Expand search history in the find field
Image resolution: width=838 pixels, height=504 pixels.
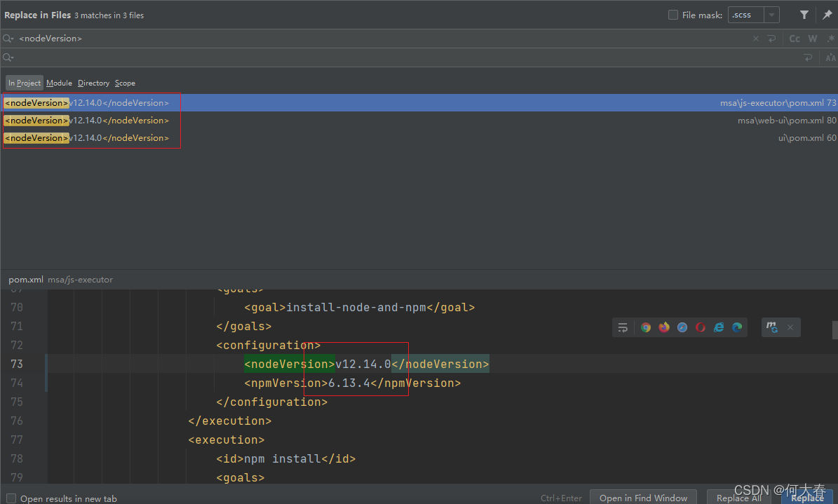pos(8,39)
